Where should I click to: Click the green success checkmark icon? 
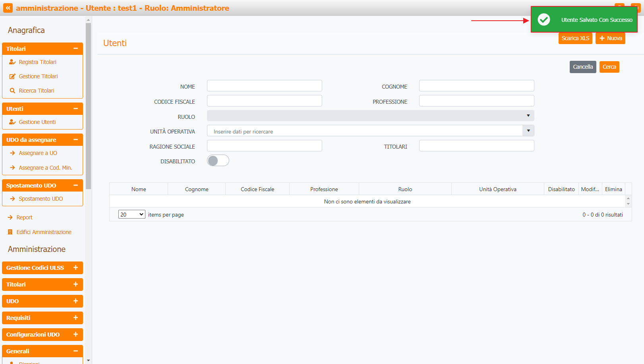543,19
